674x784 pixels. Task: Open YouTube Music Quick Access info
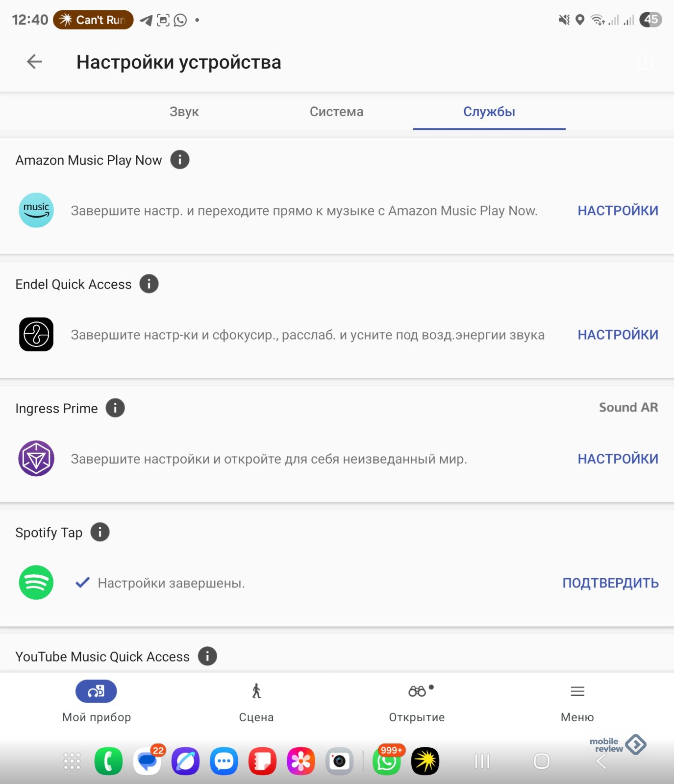point(207,656)
